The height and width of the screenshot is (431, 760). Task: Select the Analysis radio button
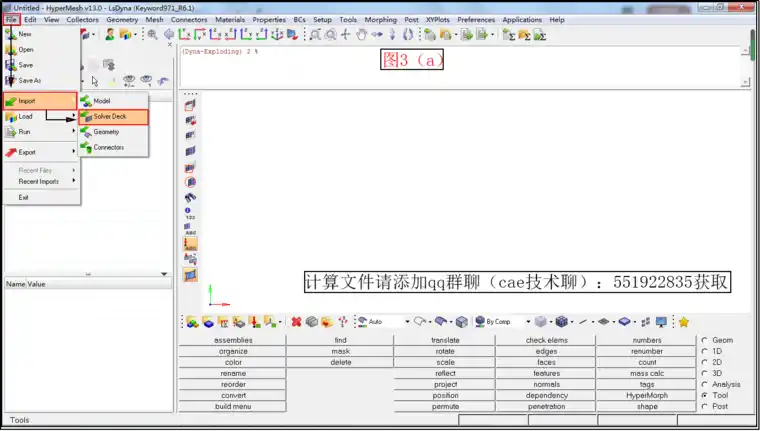coord(705,384)
